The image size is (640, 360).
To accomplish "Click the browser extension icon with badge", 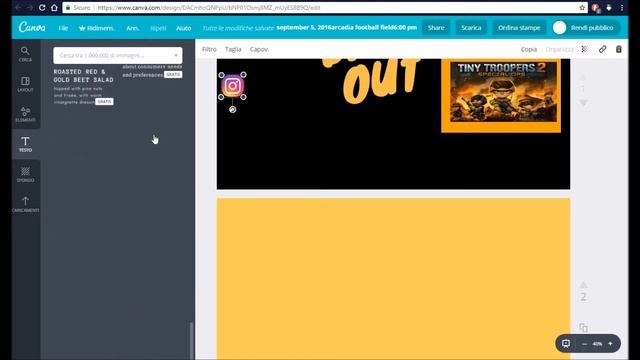I will pos(596,8).
